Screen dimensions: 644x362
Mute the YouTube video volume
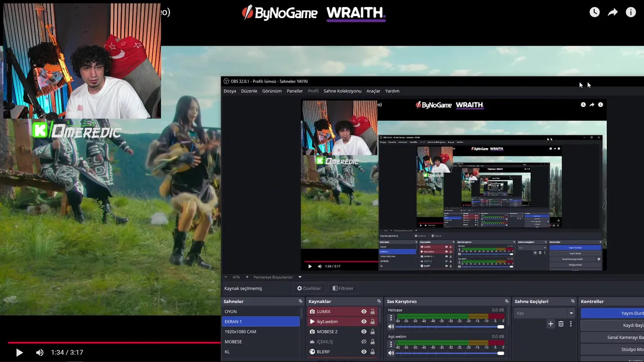tap(40, 352)
